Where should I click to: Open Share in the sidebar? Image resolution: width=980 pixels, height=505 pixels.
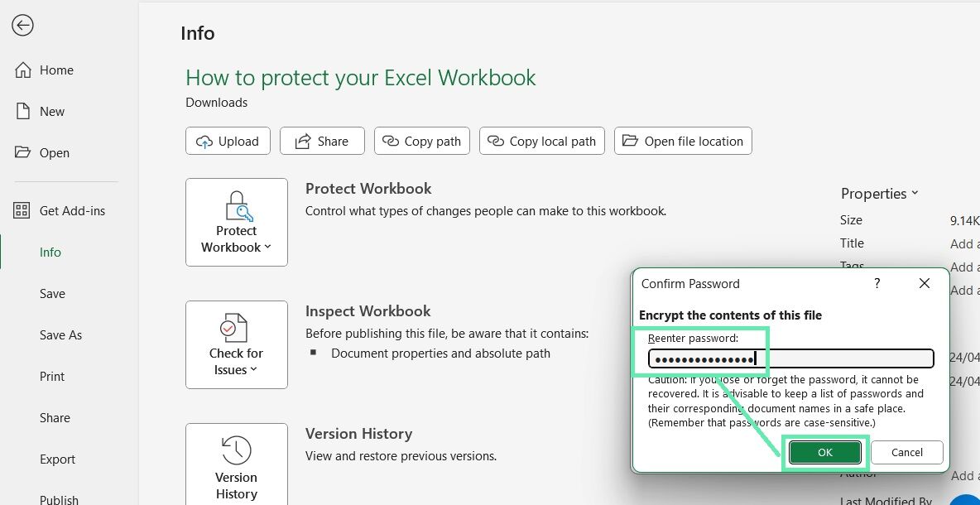click(x=55, y=417)
